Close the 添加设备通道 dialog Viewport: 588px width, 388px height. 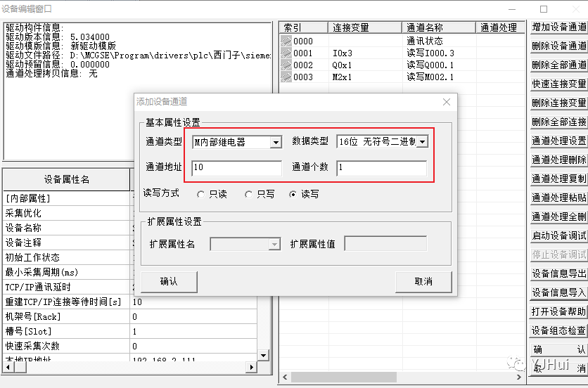pyautogui.click(x=446, y=102)
